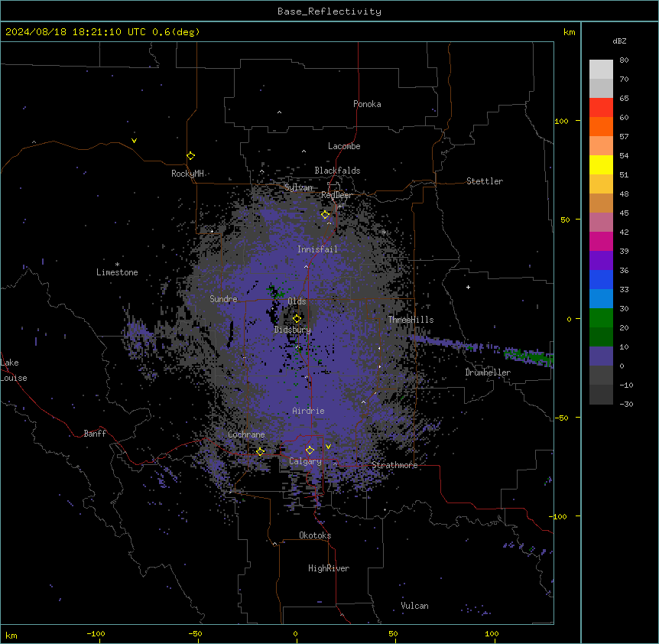The image size is (659, 644).
Task: Click the Cochrane label
Action: click(246, 434)
